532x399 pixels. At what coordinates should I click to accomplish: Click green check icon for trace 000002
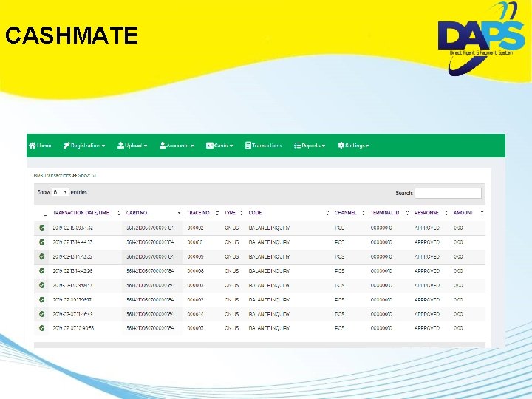(41, 300)
